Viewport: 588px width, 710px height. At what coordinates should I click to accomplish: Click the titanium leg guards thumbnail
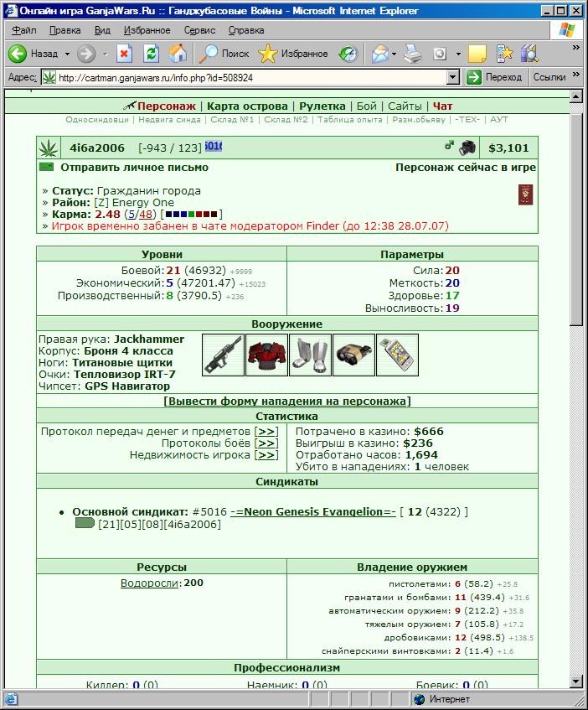pyautogui.click(x=310, y=355)
